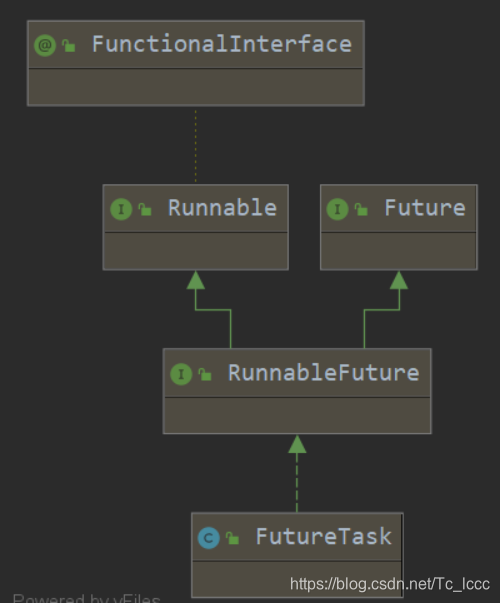500x603 pixels.
Task: Click the inheritance arrowhead pointing to Future
Action: pos(399,280)
